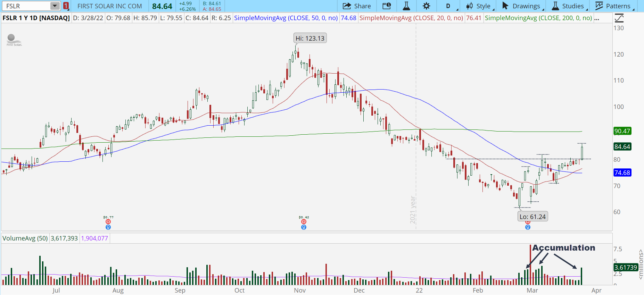The height and width of the screenshot is (295, 644).
Task: Click the earnings phone icon under $0.77
Action: click(x=108, y=221)
